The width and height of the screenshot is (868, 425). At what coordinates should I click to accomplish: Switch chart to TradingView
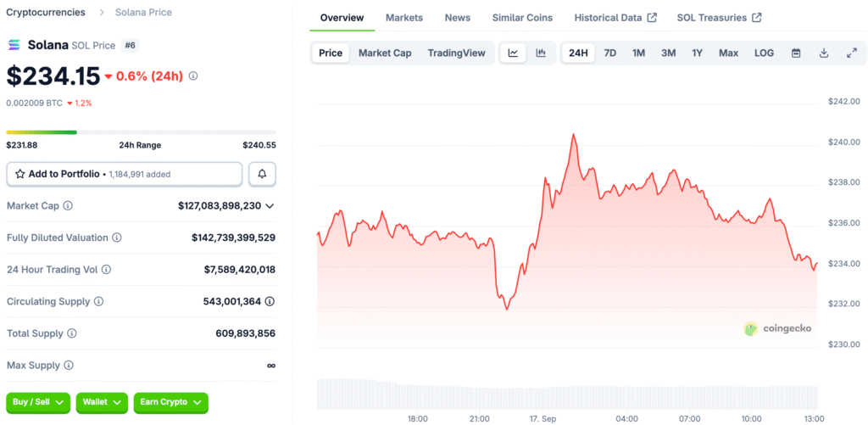(456, 53)
